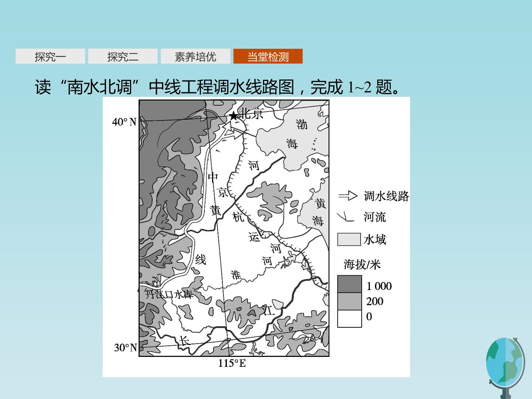Viewport: 532px width, 399px height.
Task: Click the 30°N latitude label
Action: tap(125, 348)
